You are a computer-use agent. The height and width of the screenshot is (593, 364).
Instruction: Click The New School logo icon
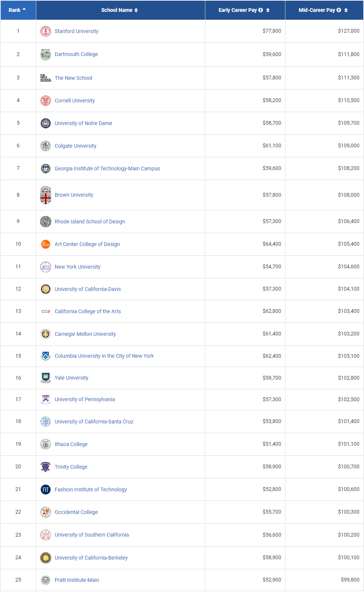click(46, 78)
